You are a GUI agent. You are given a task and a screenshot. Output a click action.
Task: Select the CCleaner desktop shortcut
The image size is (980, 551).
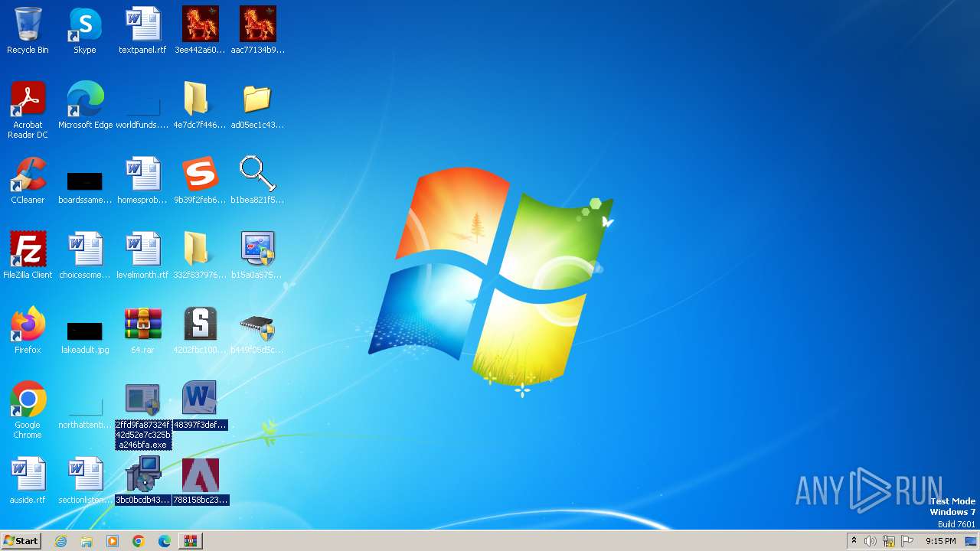tap(28, 181)
